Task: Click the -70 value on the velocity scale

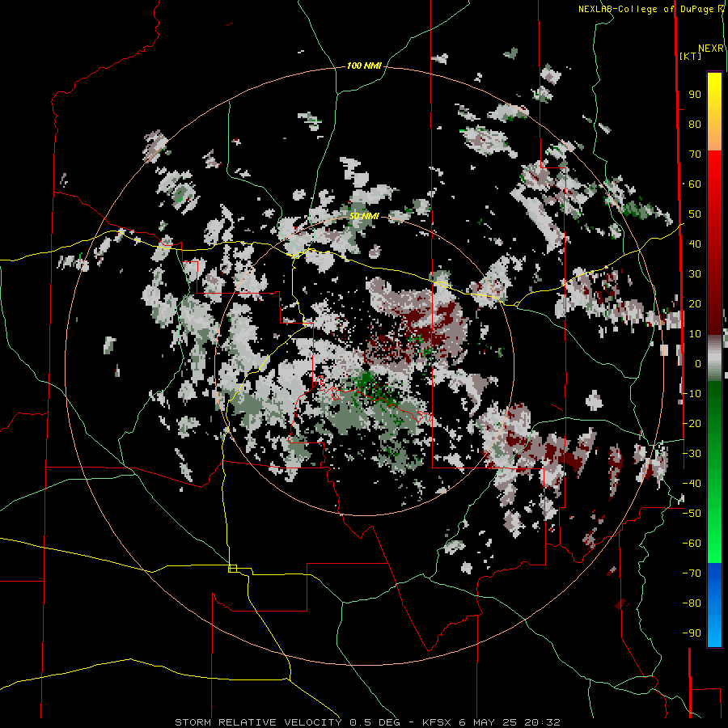Action: (692, 574)
